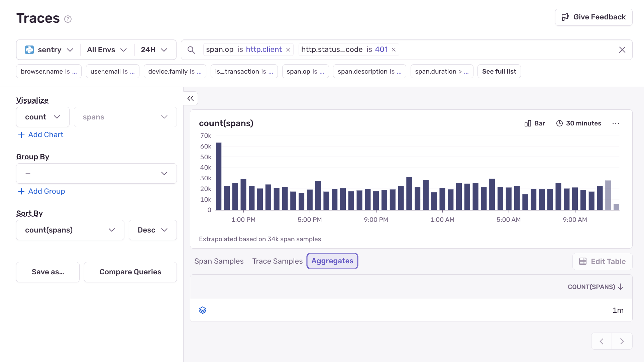Remove the span.op http.client filter
The height and width of the screenshot is (362, 644).
click(288, 50)
